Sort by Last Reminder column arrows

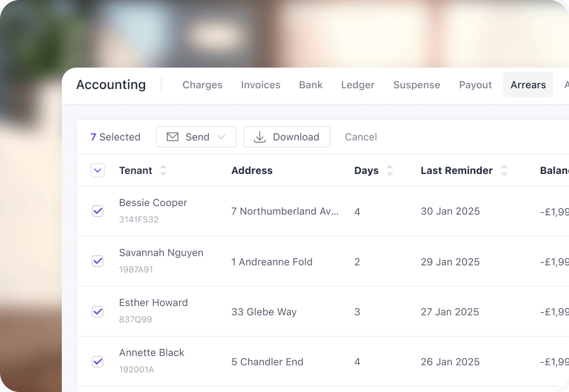click(x=504, y=171)
